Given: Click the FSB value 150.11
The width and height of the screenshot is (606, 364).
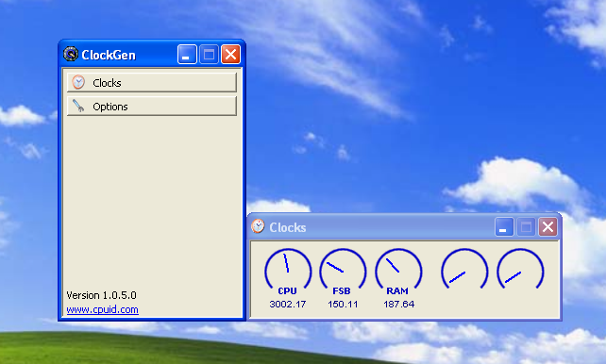Looking at the screenshot, I should pos(343,305).
